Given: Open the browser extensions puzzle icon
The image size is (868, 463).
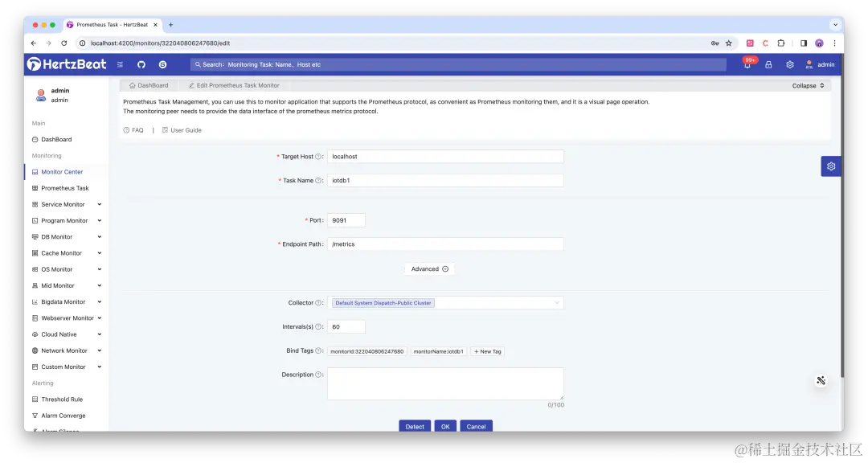Looking at the screenshot, I should coord(781,43).
